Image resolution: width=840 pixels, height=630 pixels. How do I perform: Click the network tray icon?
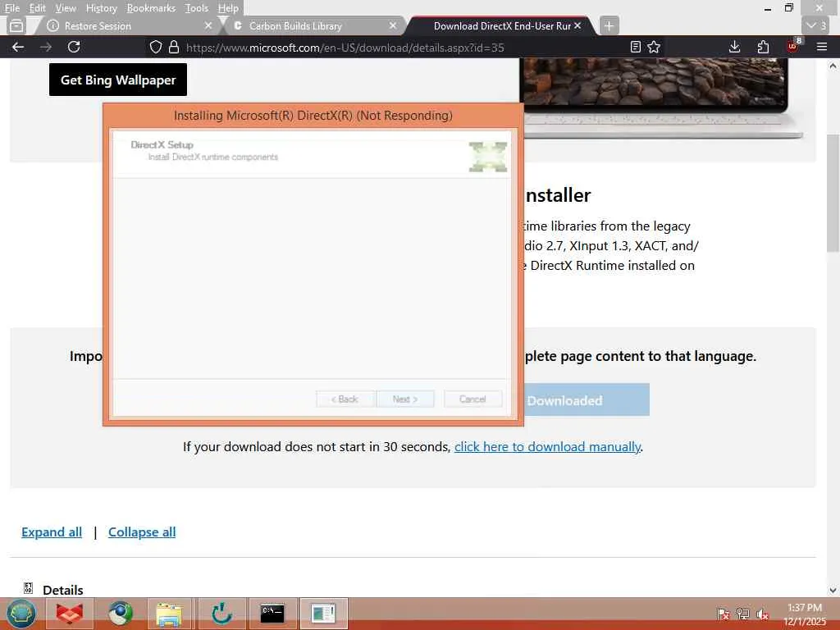coord(743,614)
